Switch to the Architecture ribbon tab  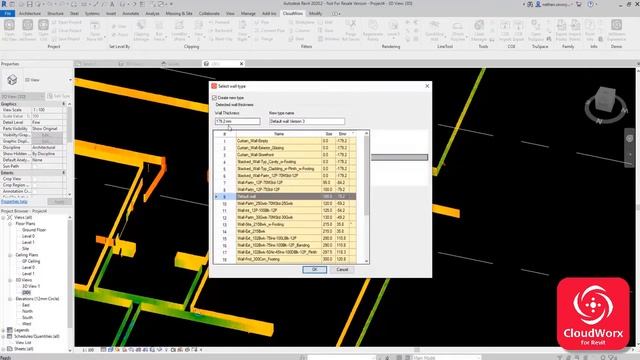30,13
